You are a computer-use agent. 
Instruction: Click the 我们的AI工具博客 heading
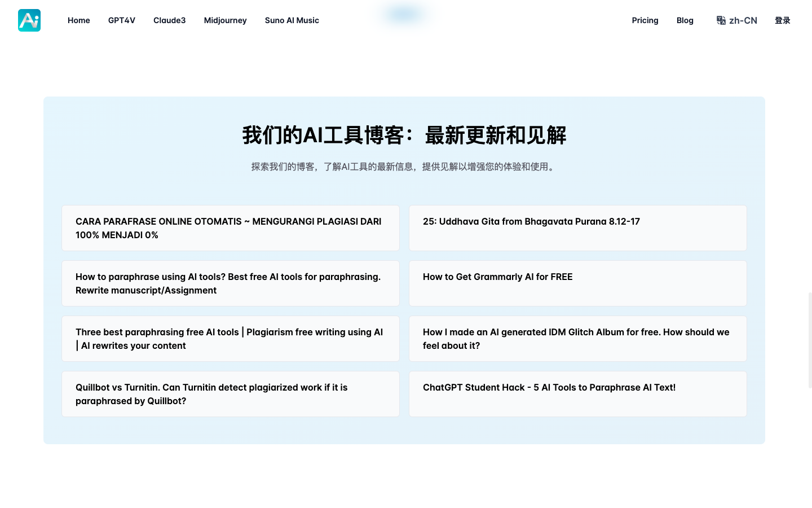(x=404, y=135)
